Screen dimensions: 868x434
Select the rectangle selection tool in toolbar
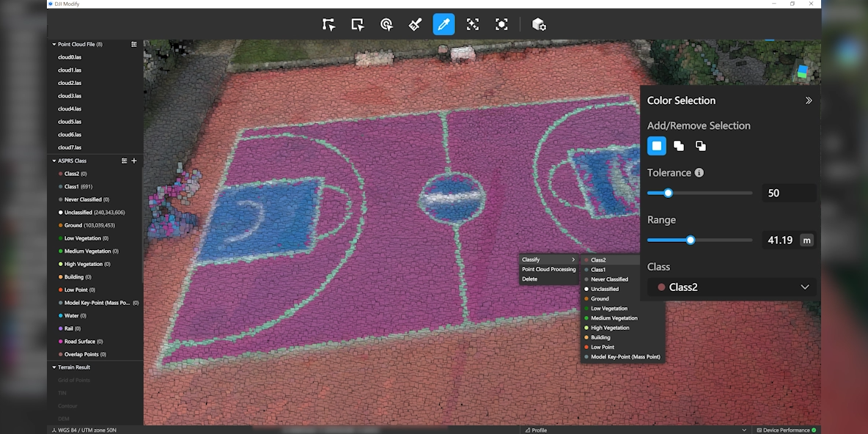tap(358, 24)
